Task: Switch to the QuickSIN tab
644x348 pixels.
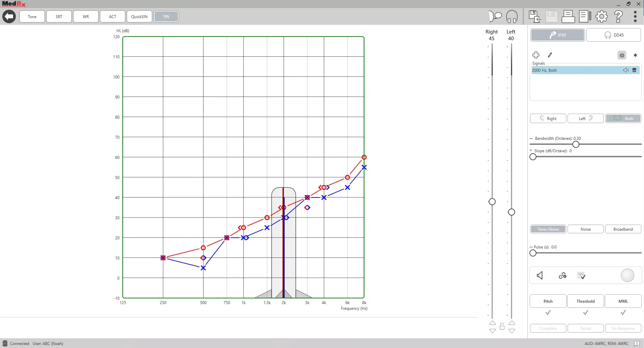Action: [139, 16]
